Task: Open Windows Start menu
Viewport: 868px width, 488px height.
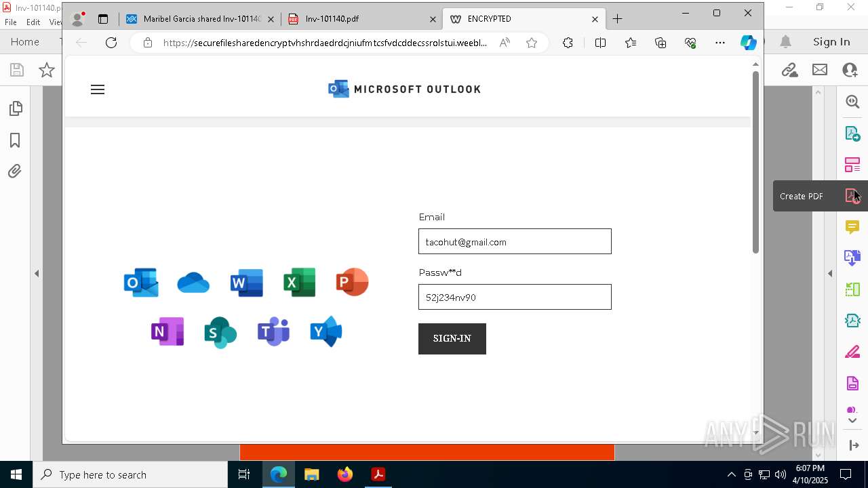Action: [x=16, y=474]
